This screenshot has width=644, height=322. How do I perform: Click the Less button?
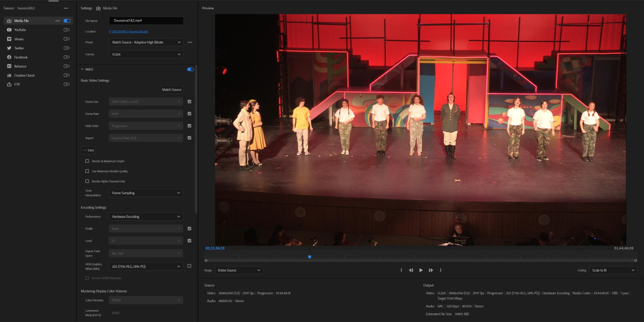click(88, 150)
